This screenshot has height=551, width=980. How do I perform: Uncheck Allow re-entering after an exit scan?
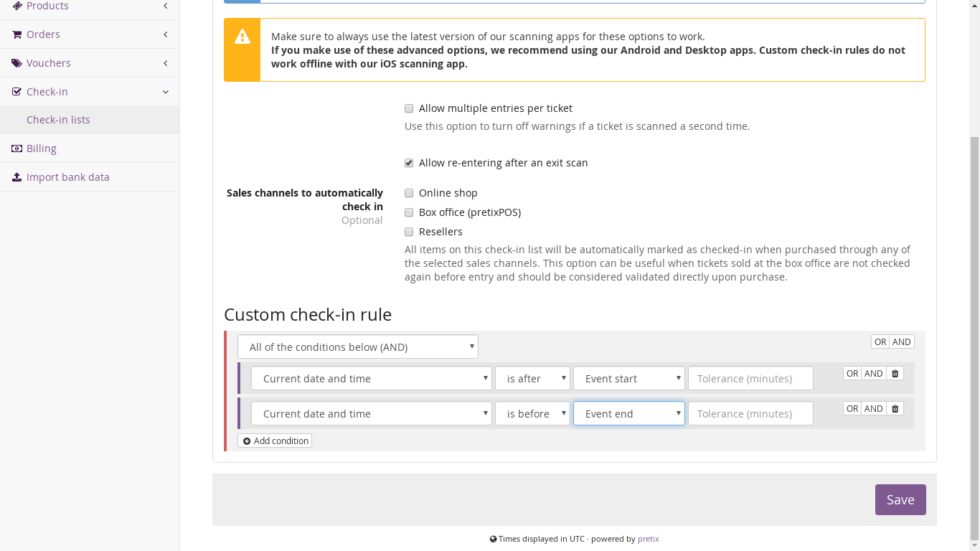pyautogui.click(x=409, y=163)
